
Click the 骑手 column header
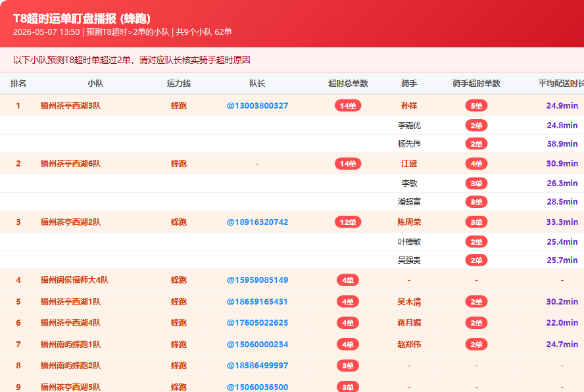pyautogui.click(x=409, y=84)
